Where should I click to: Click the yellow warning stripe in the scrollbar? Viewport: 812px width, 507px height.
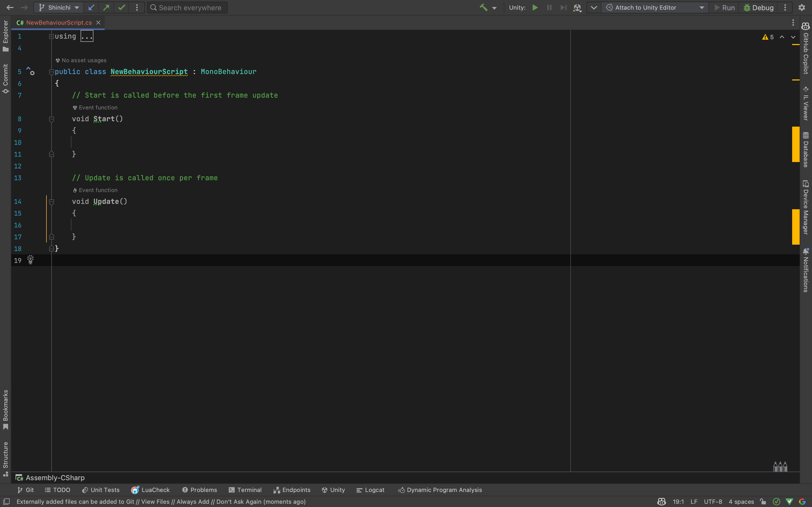[796, 144]
